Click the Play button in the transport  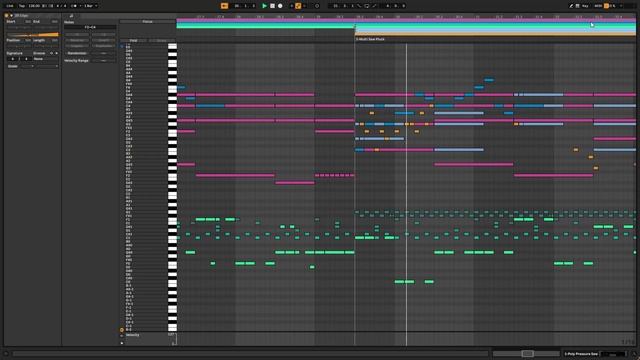click(x=264, y=6)
